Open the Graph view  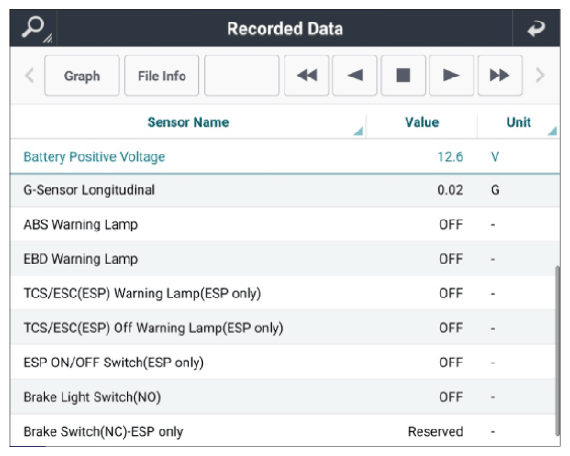(82, 76)
